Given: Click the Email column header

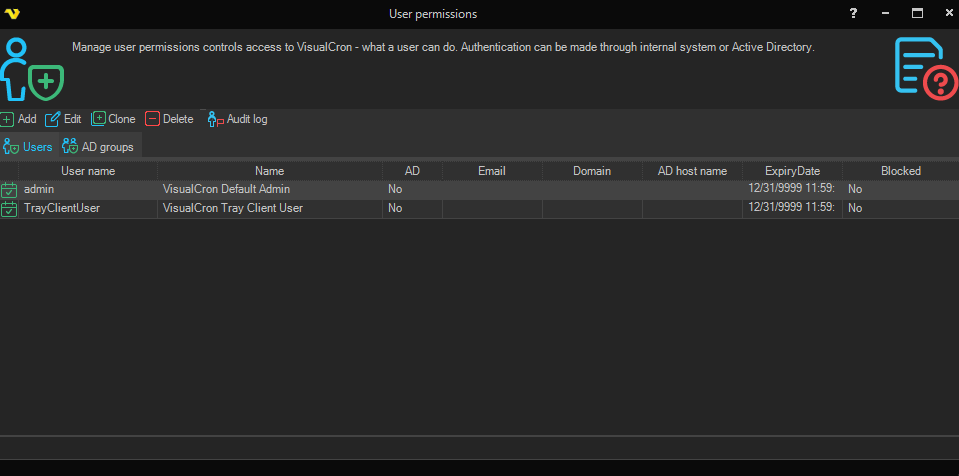Looking at the screenshot, I should [x=491, y=171].
